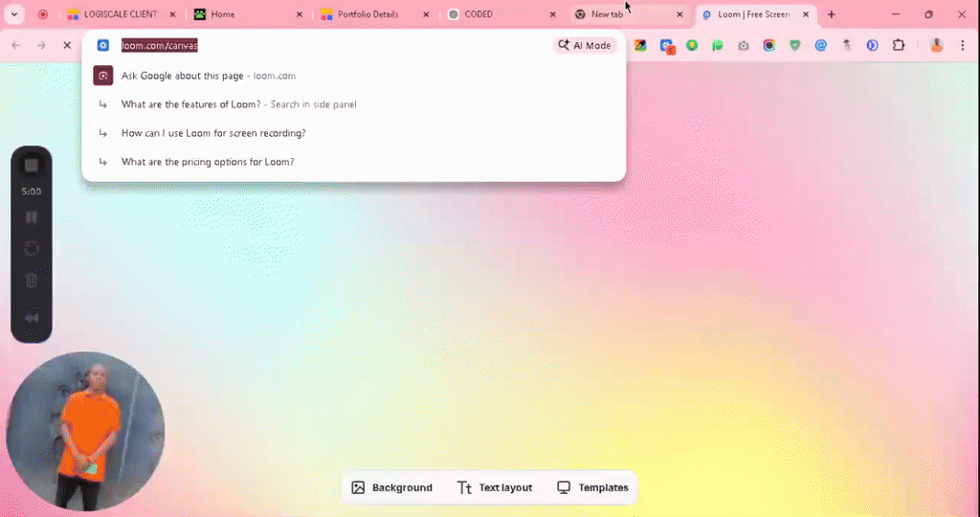Open the color picker eyedropper extension
The height and width of the screenshot is (517, 980).
click(x=640, y=45)
